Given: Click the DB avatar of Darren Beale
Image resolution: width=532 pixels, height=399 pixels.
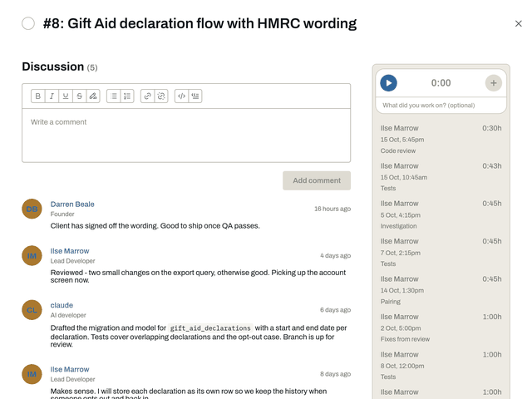Looking at the screenshot, I should click(32, 209).
